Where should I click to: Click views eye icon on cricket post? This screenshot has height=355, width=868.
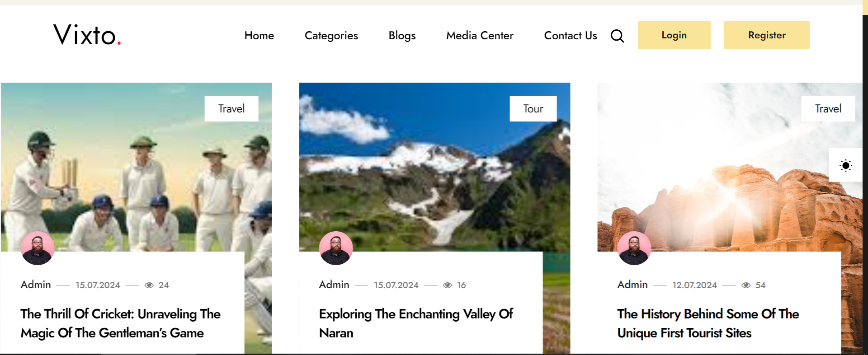tap(149, 285)
